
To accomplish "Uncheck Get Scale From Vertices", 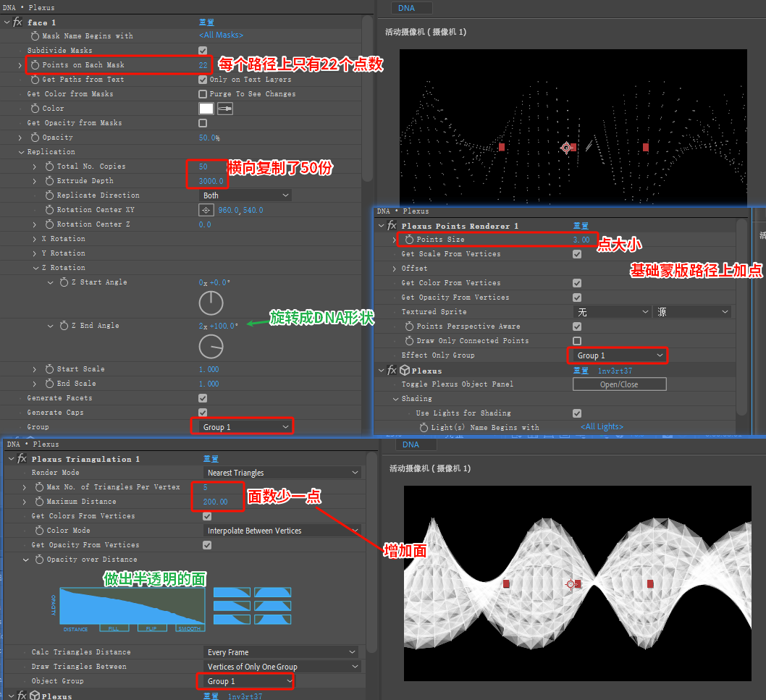I will [577, 254].
